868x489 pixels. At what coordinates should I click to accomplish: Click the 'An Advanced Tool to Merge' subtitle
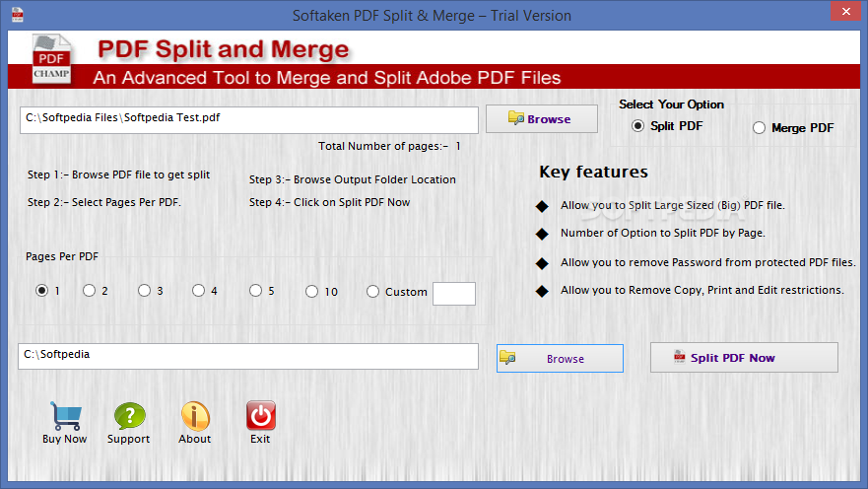tap(326, 78)
